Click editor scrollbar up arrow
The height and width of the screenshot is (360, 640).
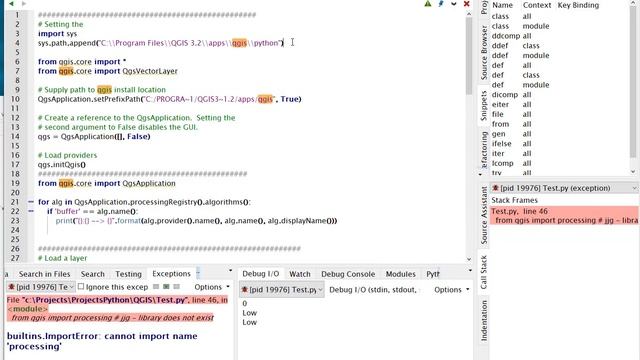click(x=469, y=14)
